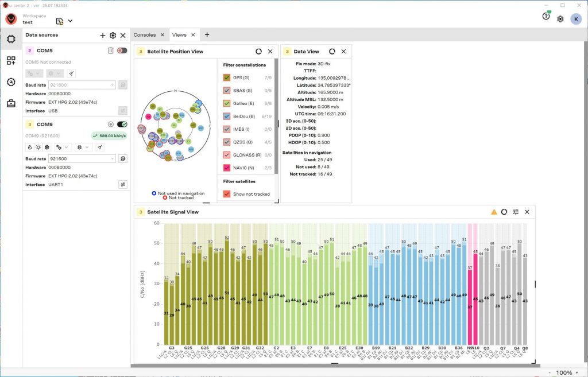Click the refresh icon in Data View
Screen dimensions: 588x377
[x=332, y=52]
